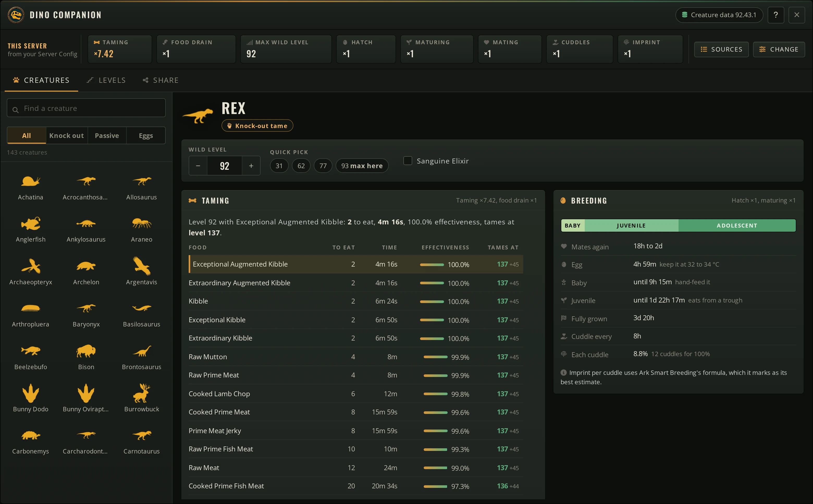Select the Araneo spider icon
The width and height of the screenshot is (813, 504).
[x=141, y=224]
